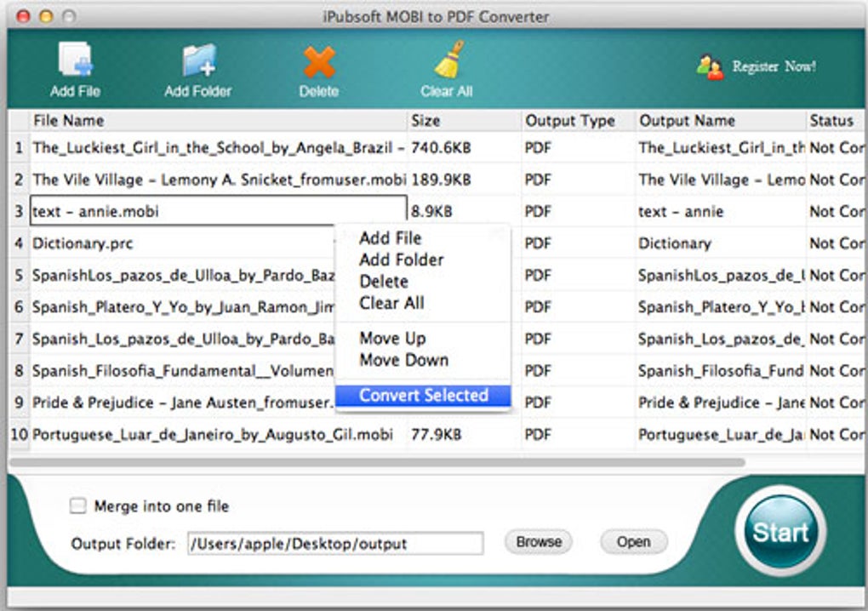Click row number 1 in the file list

tap(20, 148)
